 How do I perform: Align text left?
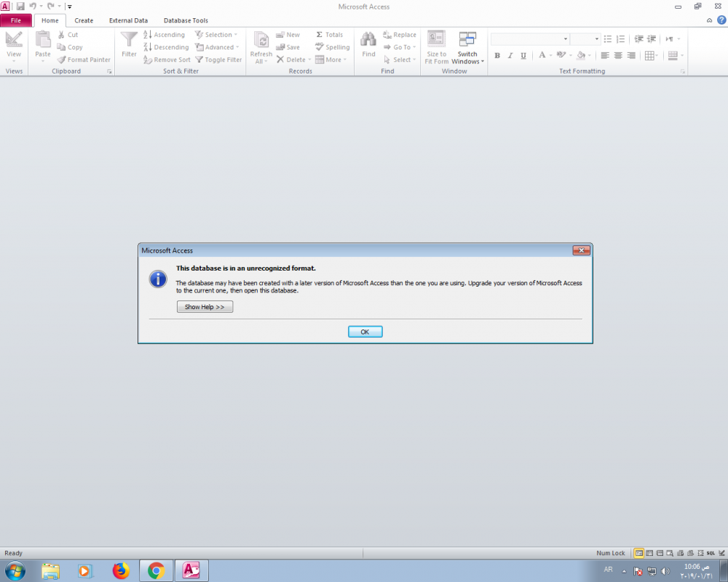pyautogui.click(x=605, y=56)
